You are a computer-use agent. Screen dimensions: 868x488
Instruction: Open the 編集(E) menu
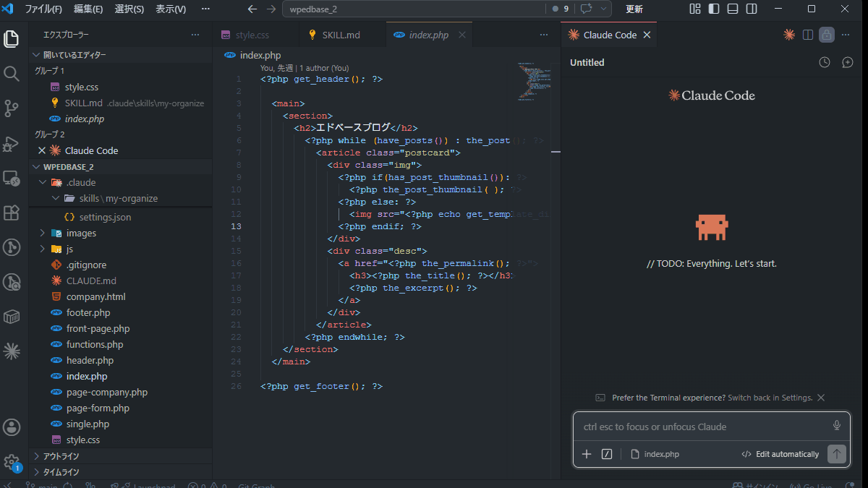[x=88, y=9]
